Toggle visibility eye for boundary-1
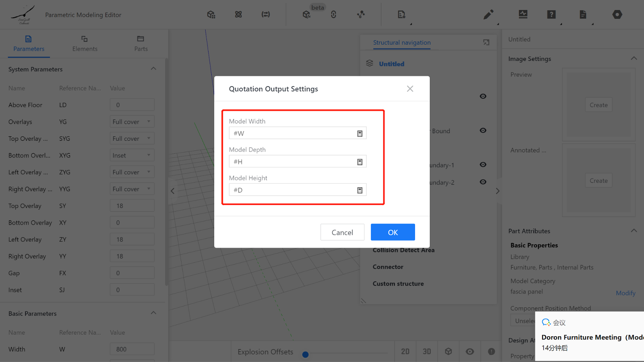Screen dimensions: 644x362 click(x=483, y=165)
